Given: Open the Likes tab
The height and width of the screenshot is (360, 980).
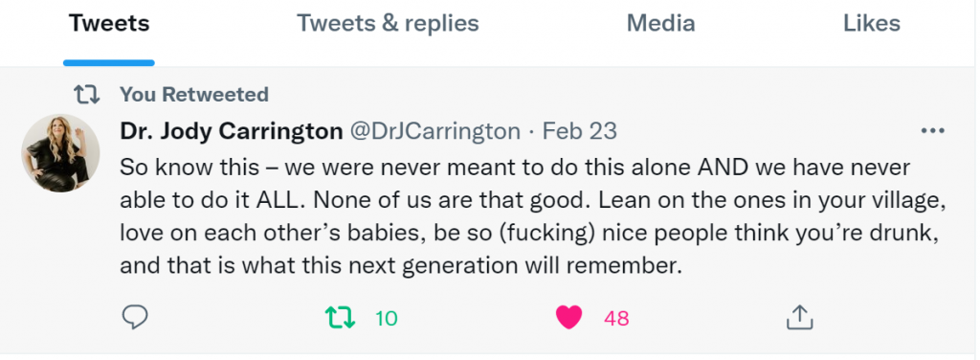Looking at the screenshot, I should 872,24.
